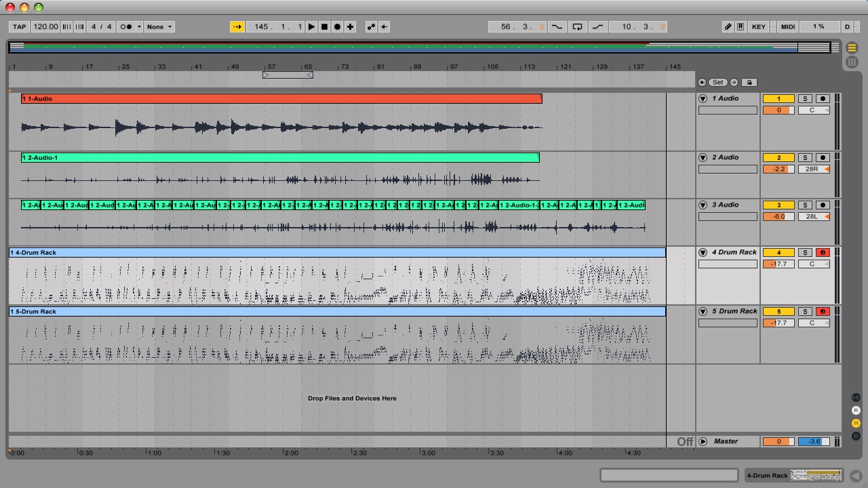This screenshot has height=488, width=868.
Task: Solo the 2 Audio track
Action: pyautogui.click(x=804, y=158)
